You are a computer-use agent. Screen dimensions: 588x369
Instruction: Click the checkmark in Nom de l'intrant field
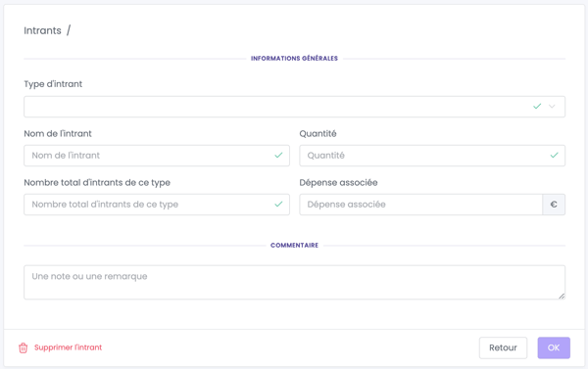coord(278,156)
